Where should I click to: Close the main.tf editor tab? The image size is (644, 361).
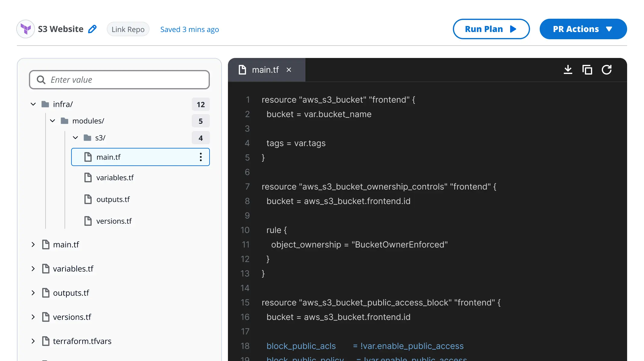pos(289,70)
